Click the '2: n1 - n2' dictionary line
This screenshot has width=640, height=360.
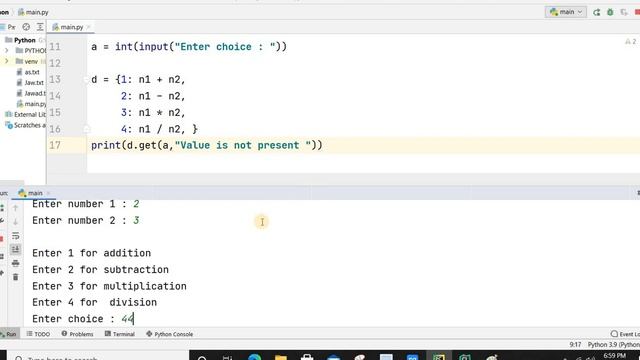(x=153, y=96)
